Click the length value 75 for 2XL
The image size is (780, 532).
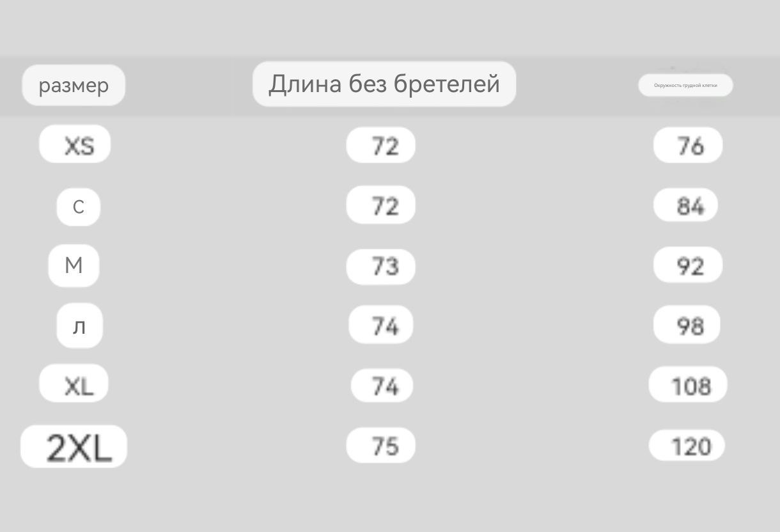381,445
